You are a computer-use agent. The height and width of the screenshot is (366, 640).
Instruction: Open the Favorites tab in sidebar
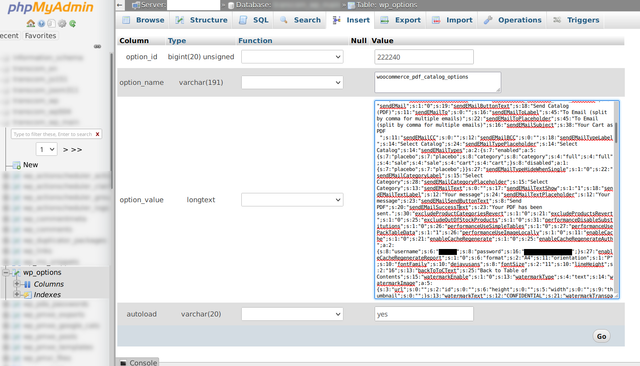click(x=40, y=35)
